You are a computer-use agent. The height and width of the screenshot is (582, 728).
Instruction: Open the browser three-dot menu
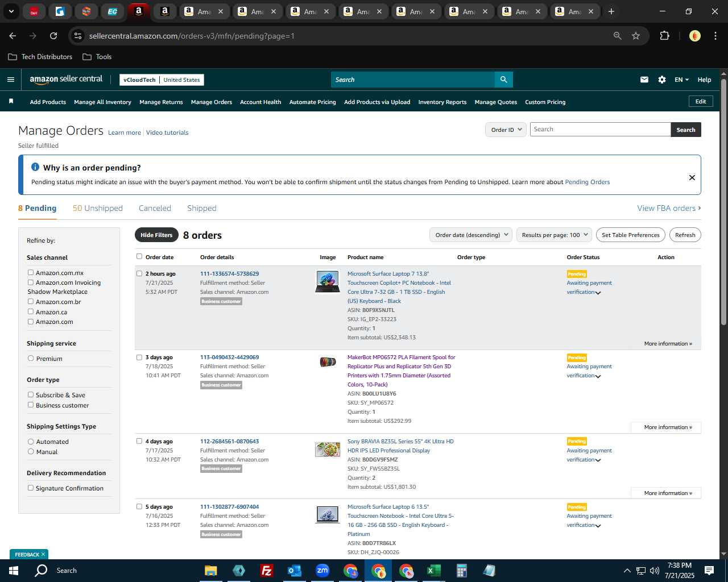(x=714, y=36)
